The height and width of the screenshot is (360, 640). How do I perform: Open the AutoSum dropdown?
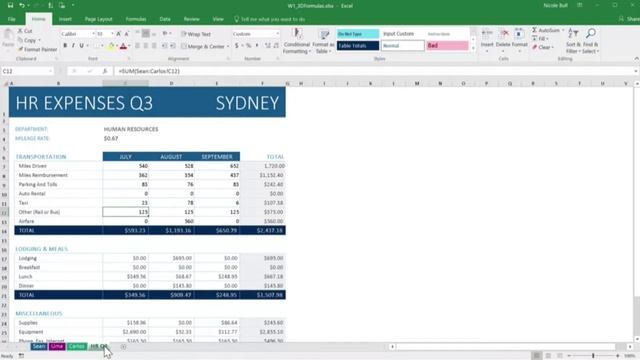pyautogui.click(x=563, y=30)
